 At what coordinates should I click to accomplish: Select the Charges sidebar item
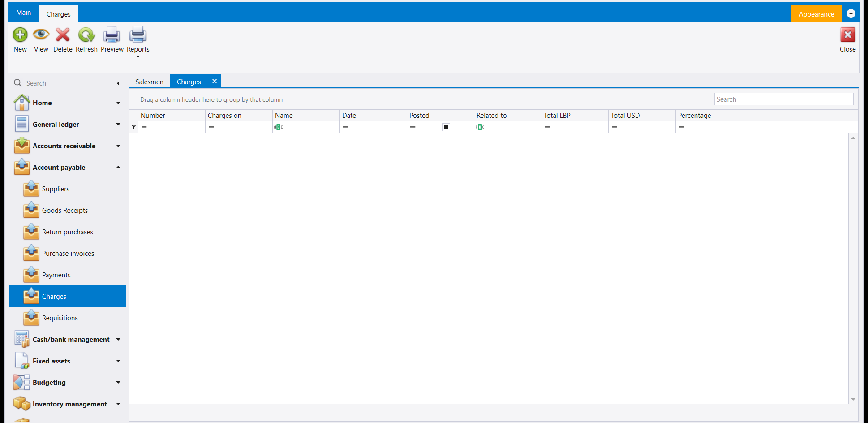68,296
